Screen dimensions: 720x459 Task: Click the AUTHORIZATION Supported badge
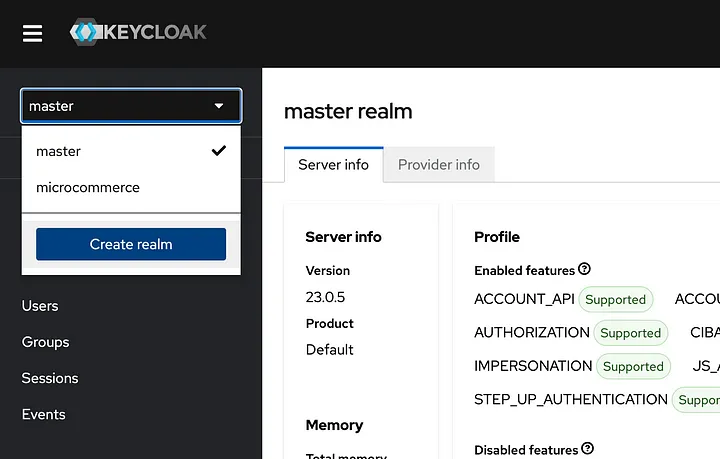[x=630, y=333]
